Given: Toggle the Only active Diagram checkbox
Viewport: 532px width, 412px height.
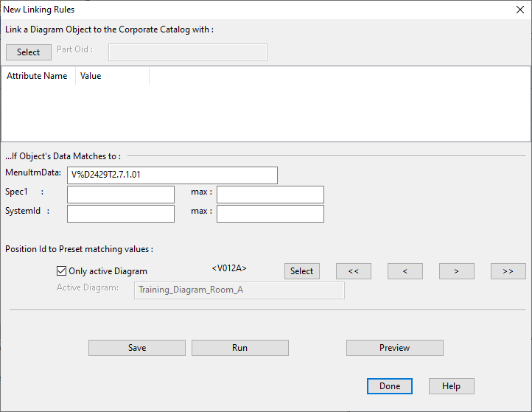Looking at the screenshot, I should click(62, 271).
